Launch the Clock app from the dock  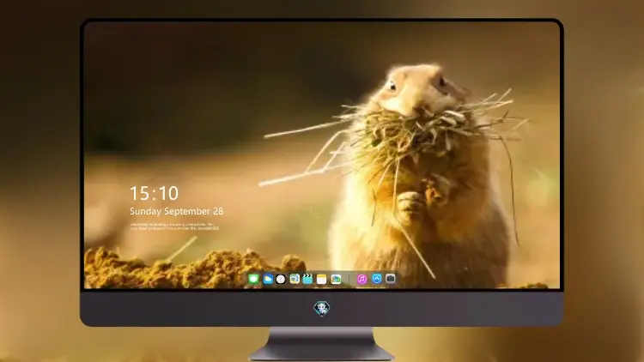pyautogui.click(x=281, y=279)
